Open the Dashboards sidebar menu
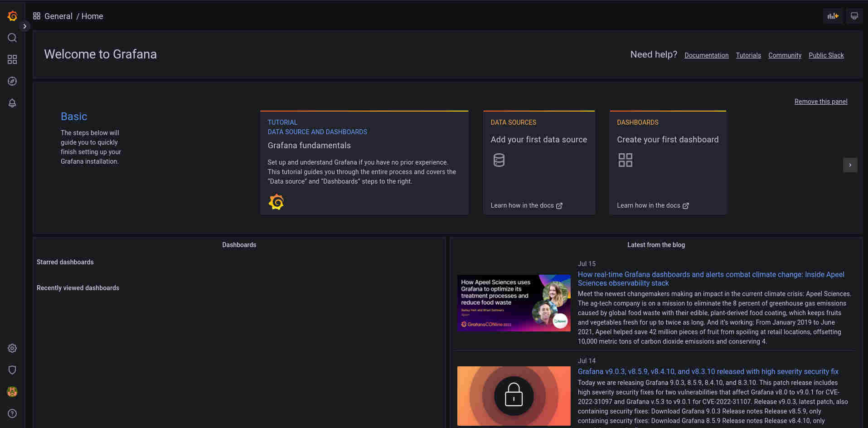 pyautogui.click(x=12, y=59)
